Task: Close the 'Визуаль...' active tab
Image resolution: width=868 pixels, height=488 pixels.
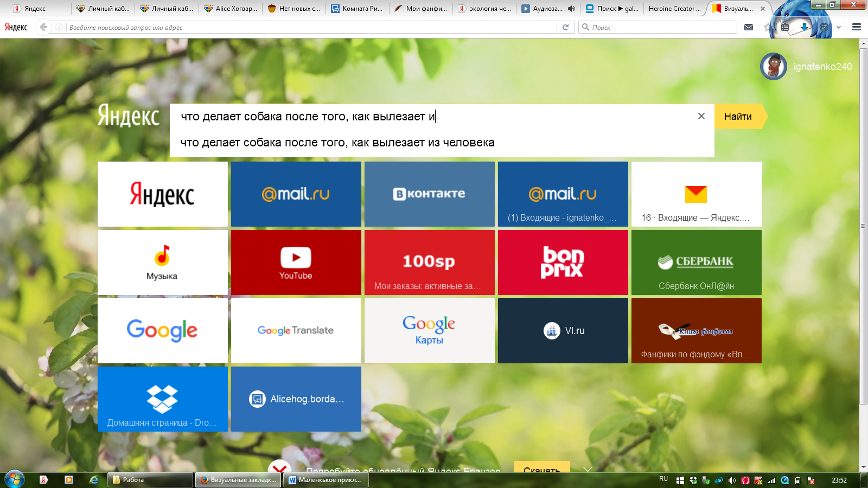Action: click(762, 9)
